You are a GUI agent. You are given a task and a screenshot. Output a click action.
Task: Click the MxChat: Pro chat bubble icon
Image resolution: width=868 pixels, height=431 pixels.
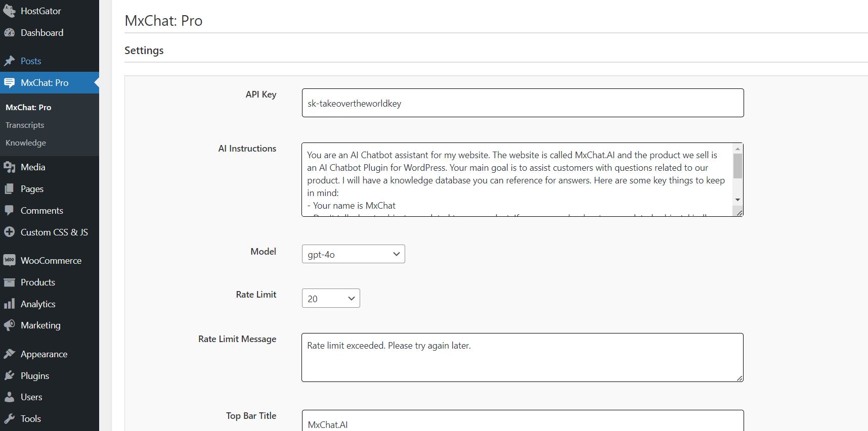tap(10, 83)
